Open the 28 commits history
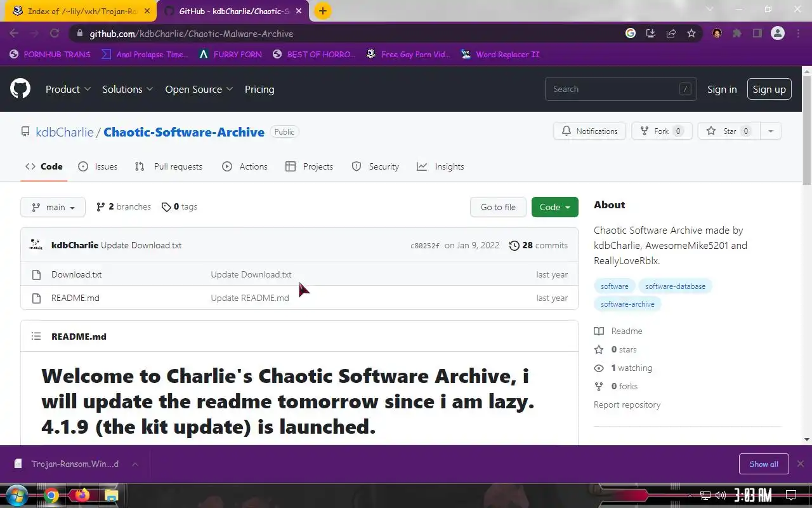Image resolution: width=812 pixels, height=508 pixels. (539, 245)
